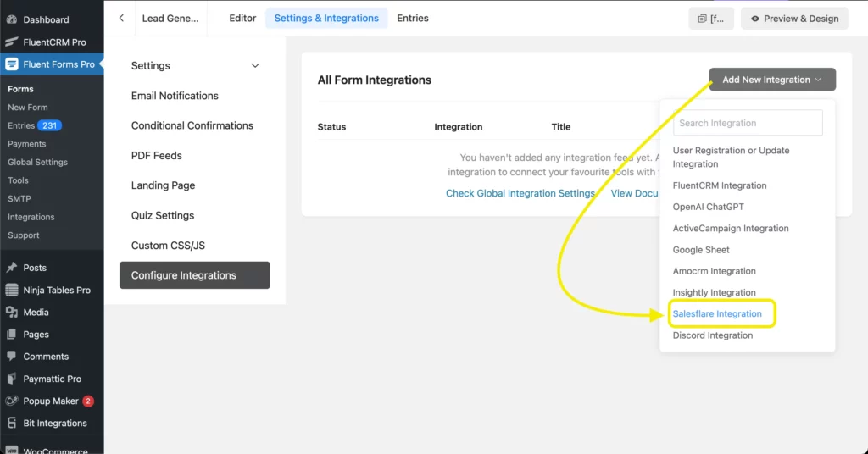This screenshot has width=868, height=454.
Task: Click the Search Integration input field
Action: (x=748, y=123)
